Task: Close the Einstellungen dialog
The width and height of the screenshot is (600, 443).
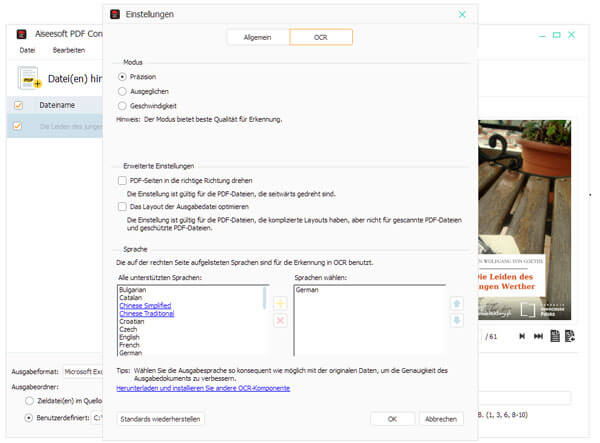Action: 461,15
